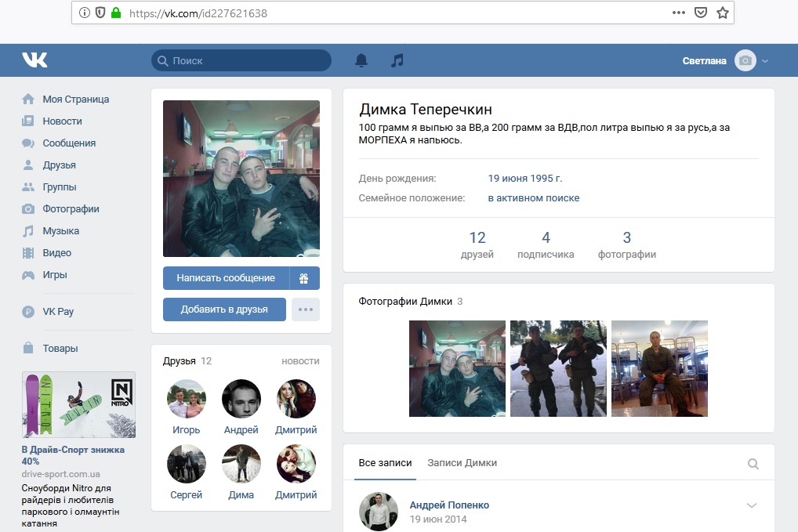Expand post options chevron for Андрей Попенко
The image size is (798, 532).
(x=752, y=506)
